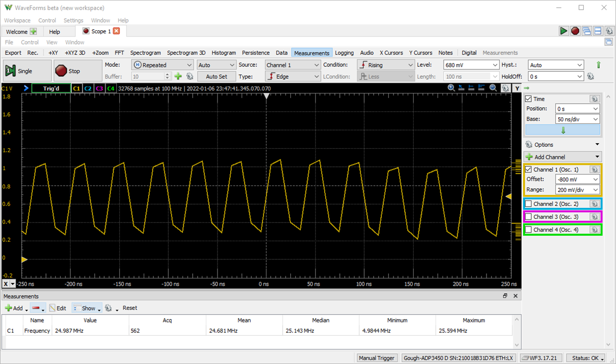
Task: Click the Position field showing 0 s
Action: click(577, 109)
